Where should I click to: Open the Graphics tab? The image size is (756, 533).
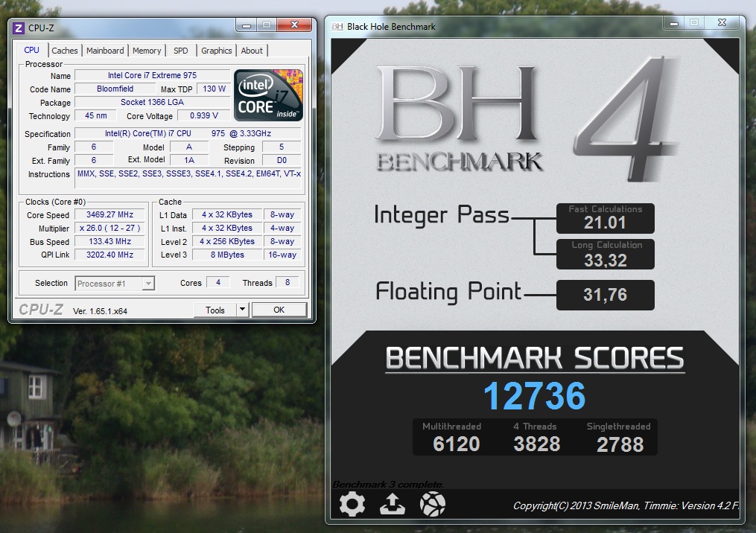(217, 51)
